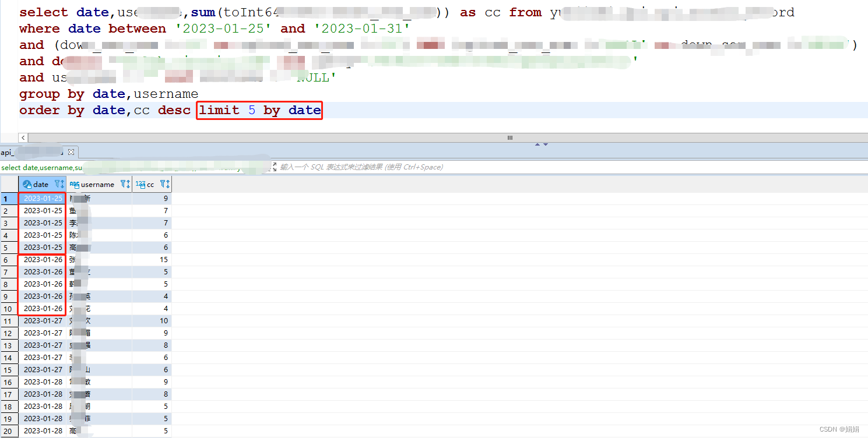Viewport: 868px width, 438px height.
Task: Close the api_ results tab
Action: (x=71, y=152)
